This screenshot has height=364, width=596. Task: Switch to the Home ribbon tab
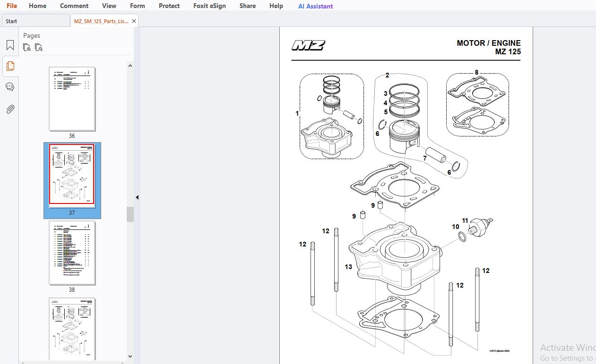37,6
